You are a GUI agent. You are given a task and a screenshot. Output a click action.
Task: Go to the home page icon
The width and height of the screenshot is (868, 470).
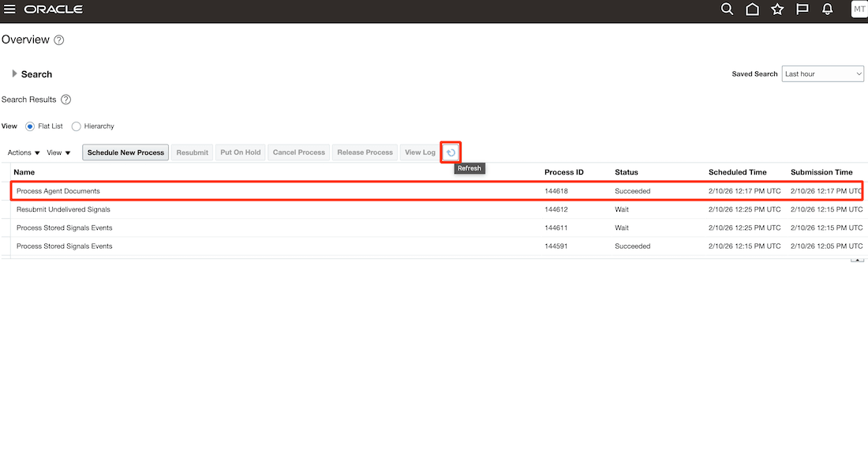pos(752,9)
